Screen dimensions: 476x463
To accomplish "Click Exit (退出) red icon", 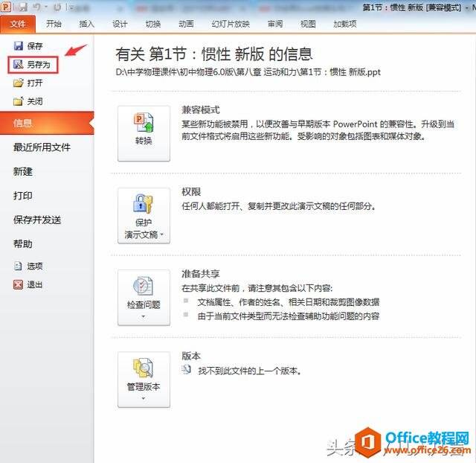I will click(18, 284).
